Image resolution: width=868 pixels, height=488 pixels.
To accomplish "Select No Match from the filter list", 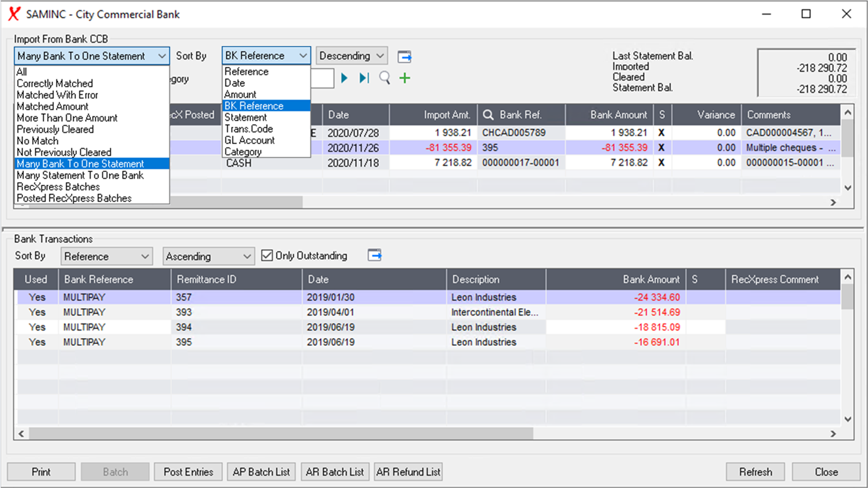I will pyautogui.click(x=38, y=141).
